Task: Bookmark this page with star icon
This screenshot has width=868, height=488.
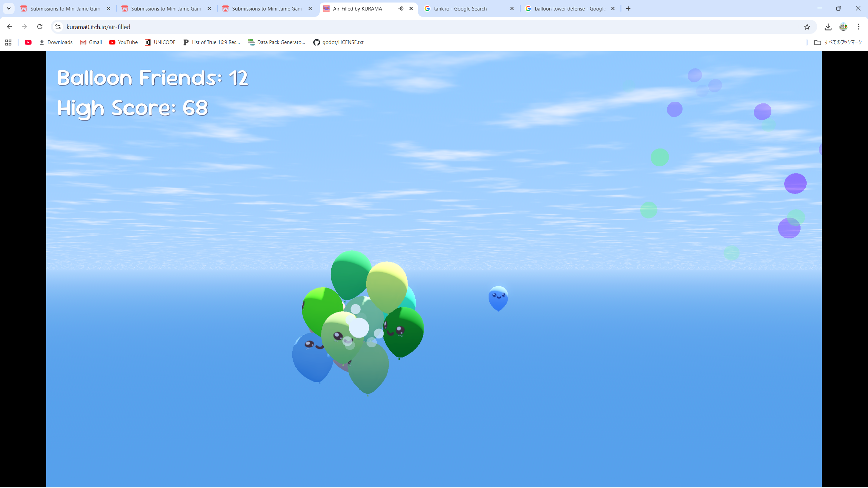Action: click(807, 27)
